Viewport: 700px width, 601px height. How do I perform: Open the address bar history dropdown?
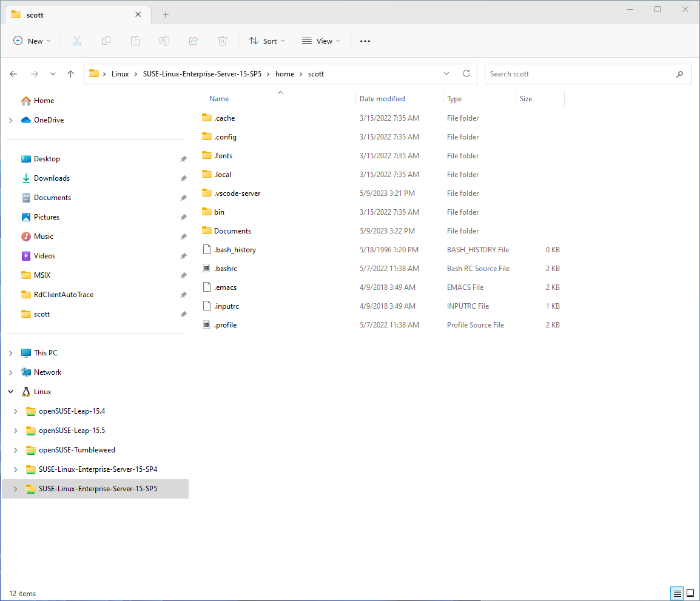coord(446,73)
